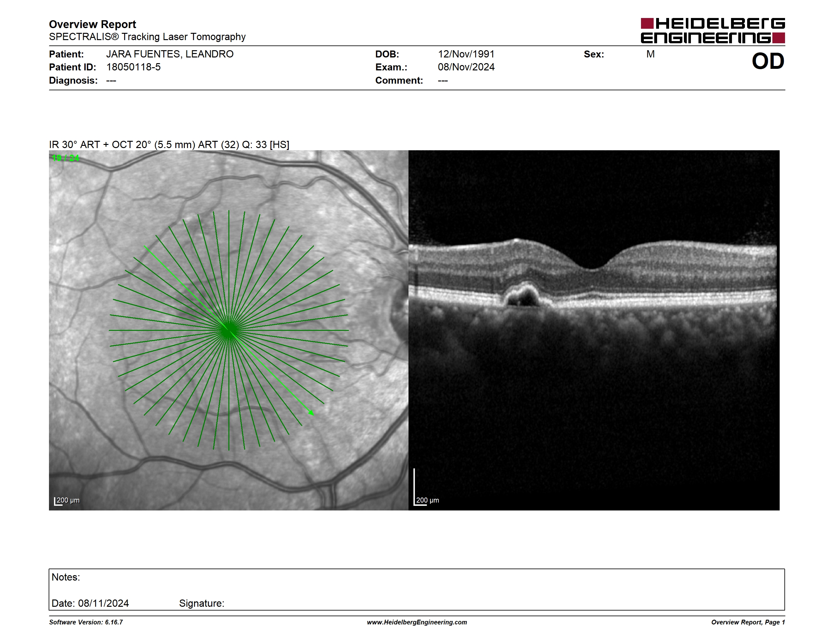Click the '200 µm' scale on fundus image

(67, 501)
